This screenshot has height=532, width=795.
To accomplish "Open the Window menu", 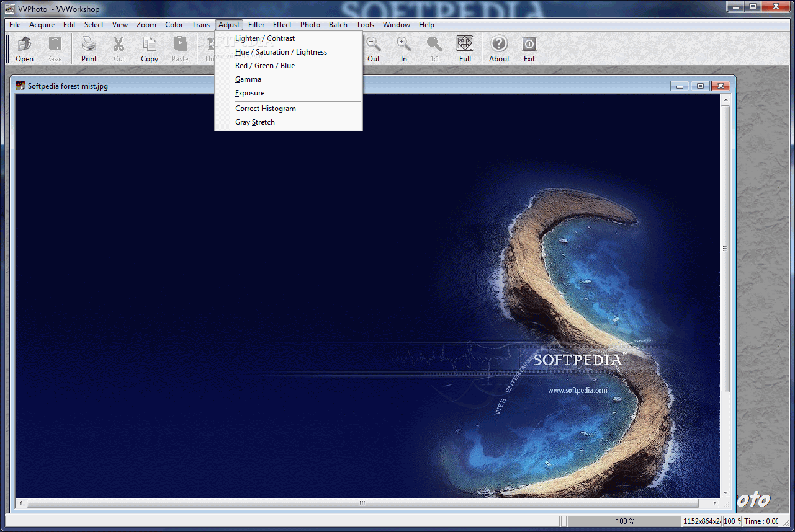I will [x=397, y=25].
